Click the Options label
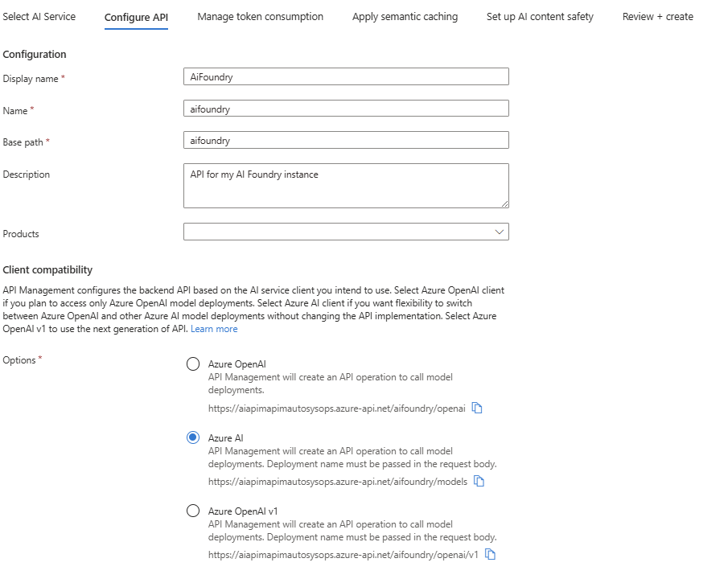This screenshot has height=583, width=728. [x=19, y=360]
